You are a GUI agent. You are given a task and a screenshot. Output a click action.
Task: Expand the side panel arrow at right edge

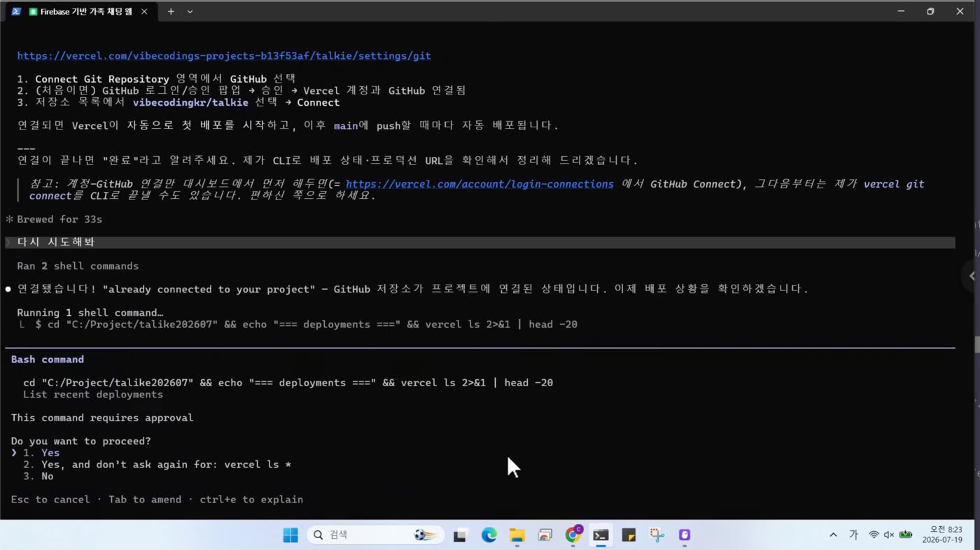pos(971,276)
